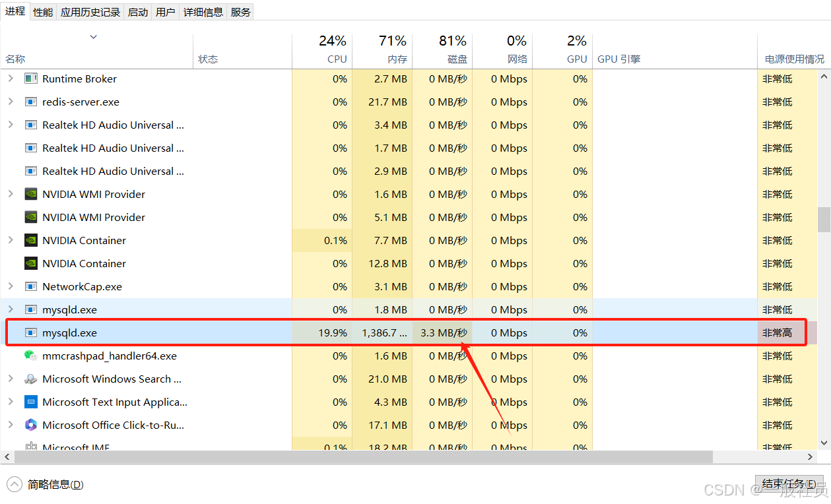Click the Runtime Broker process icon
This screenshot has width=831, height=504.
pyautogui.click(x=31, y=79)
